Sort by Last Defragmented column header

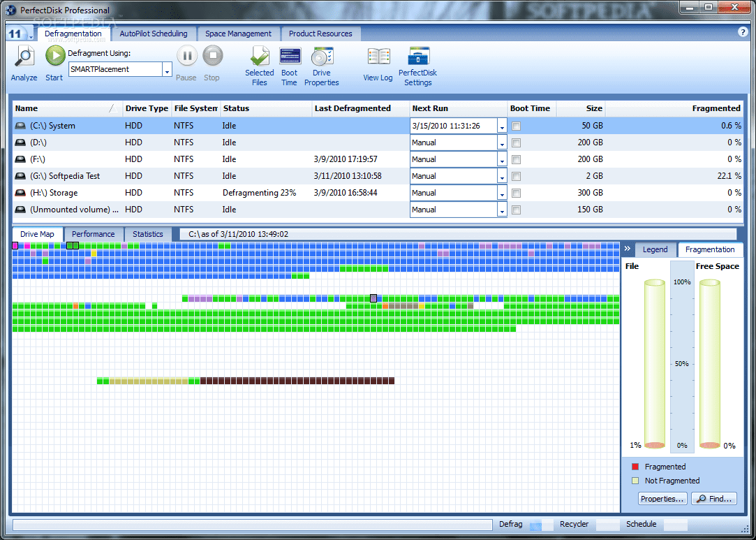(x=361, y=108)
